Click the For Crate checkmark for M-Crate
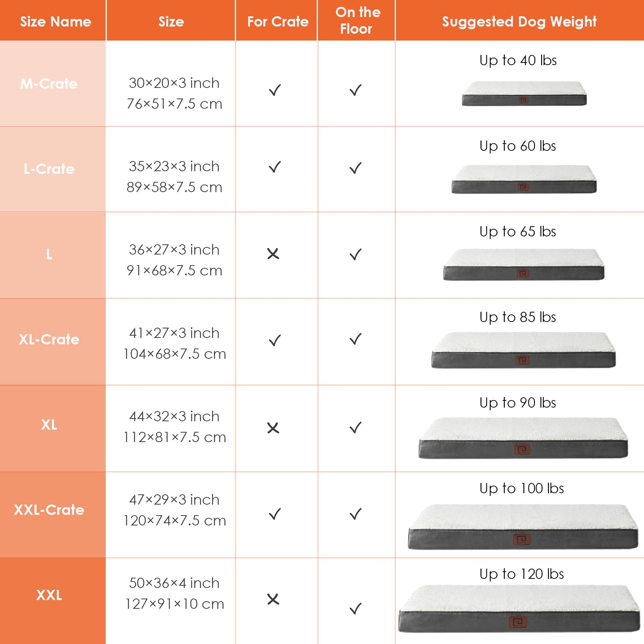 click(275, 90)
